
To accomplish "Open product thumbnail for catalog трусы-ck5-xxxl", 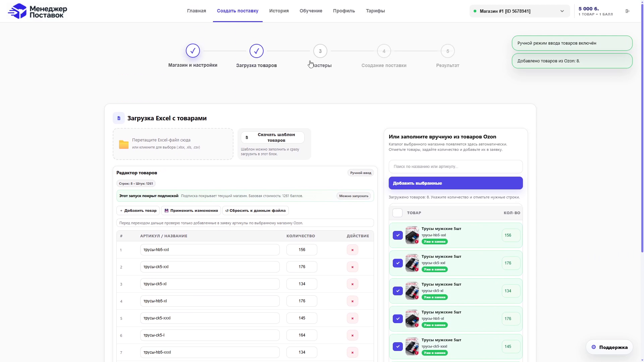I will pyautogui.click(x=412, y=347).
